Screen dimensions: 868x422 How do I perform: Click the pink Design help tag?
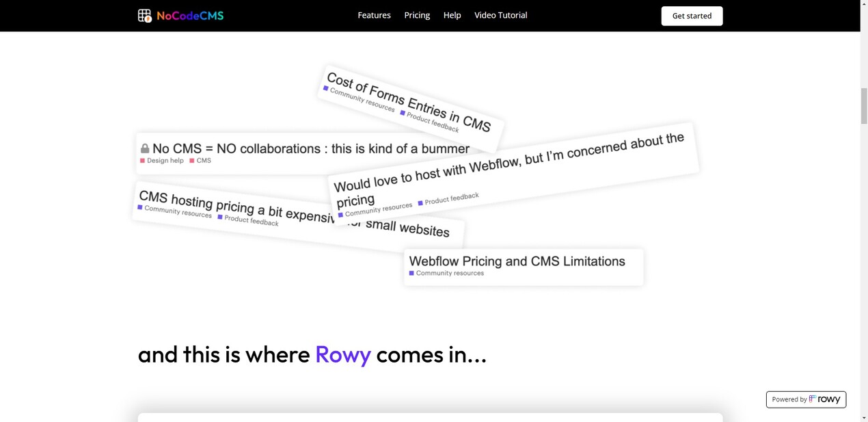coord(165,161)
